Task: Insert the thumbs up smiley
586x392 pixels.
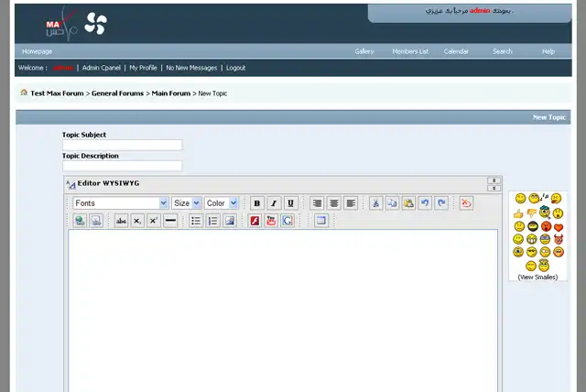Action: [x=518, y=213]
